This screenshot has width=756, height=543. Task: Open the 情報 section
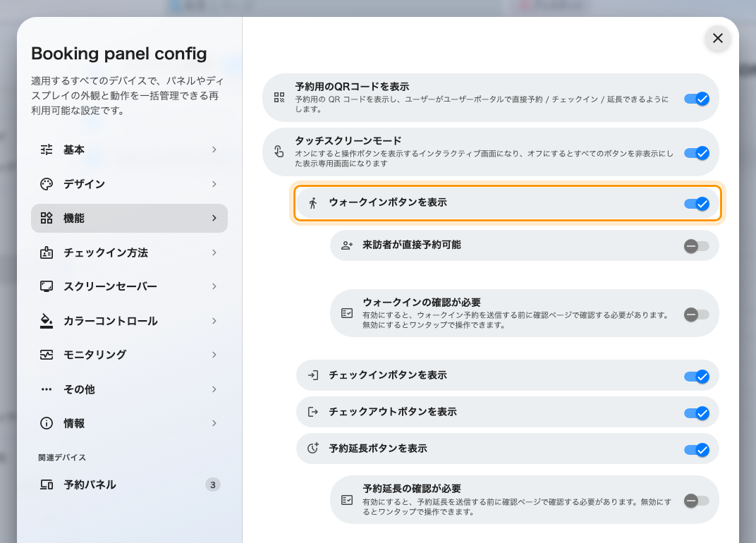129,423
